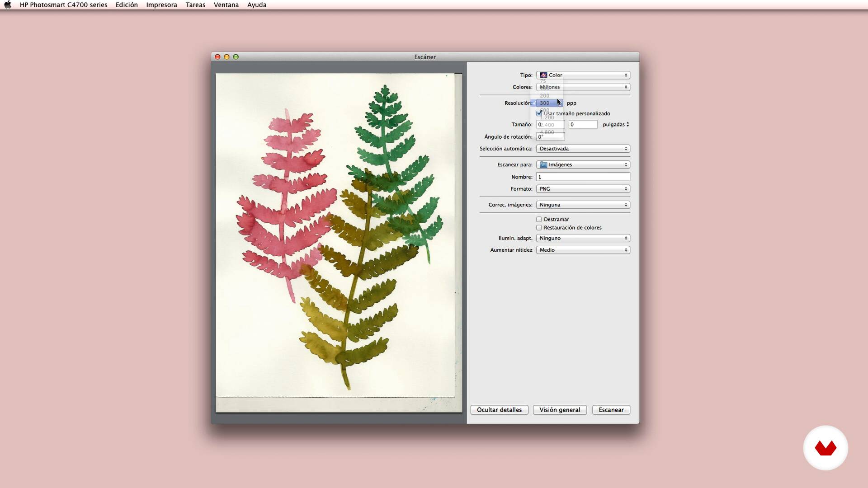Open Aumentar nitidez dropdown showing Medio
This screenshot has width=868, height=488.
click(x=583, y=250)
